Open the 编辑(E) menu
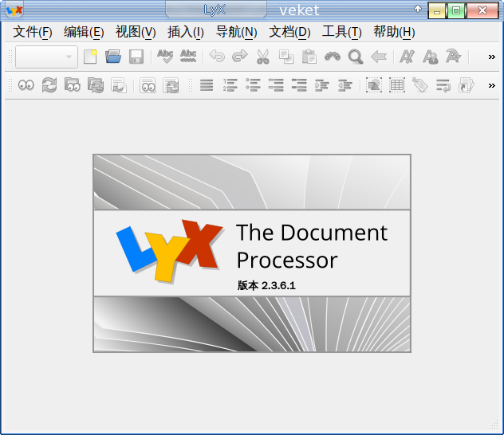504x435 pixels. pos(84,32)
